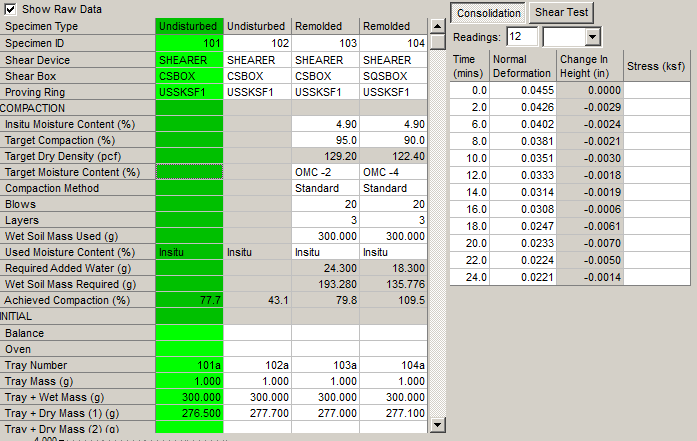Click the Time (mins) column header
The width and height of the screenshot is (697, 441).
pyautogui.click(x=469, y=66)
